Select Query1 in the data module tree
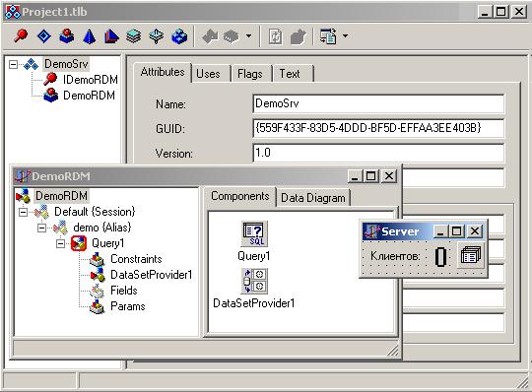The height and width of the screenshot is (392, 532). coord(108,243)
